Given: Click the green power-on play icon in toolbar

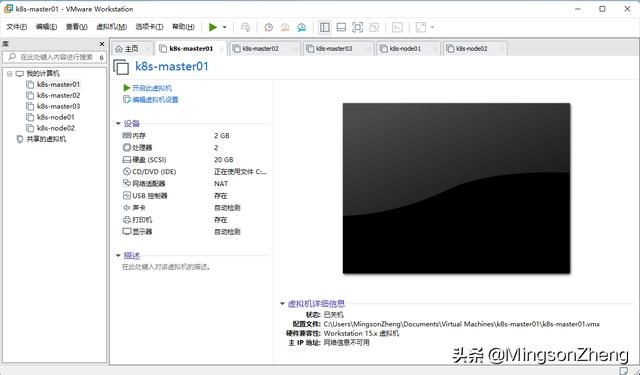Looking at the screenshot, I should tap(213, 27).
